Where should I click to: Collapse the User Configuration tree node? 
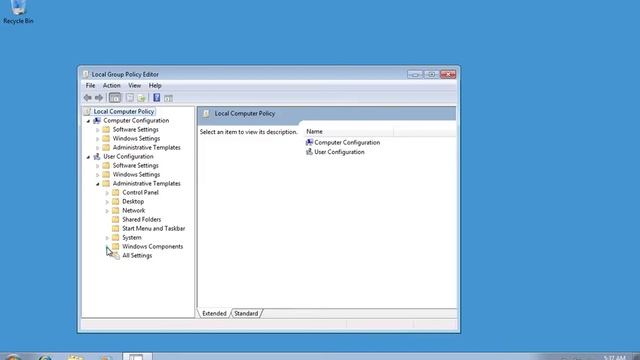click(88, 157)
